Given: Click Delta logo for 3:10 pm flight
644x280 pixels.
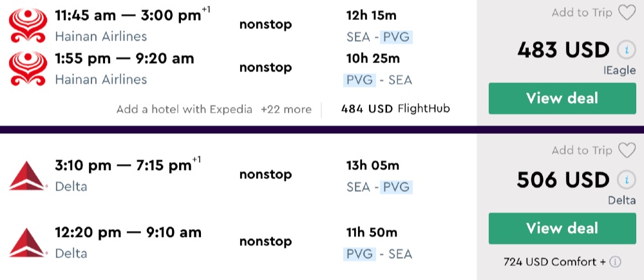Looking at the screenshot, I should pos(28,176).
